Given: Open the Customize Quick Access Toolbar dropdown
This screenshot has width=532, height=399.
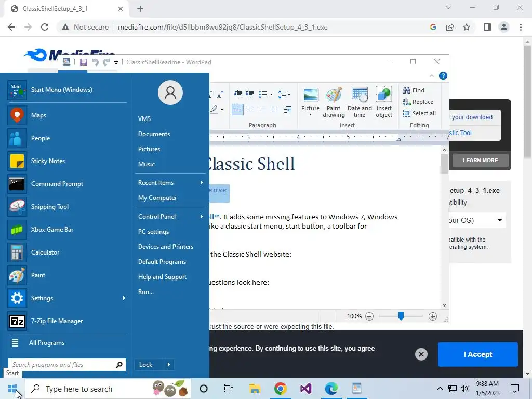Looking at the screenshot, I should [116, 62].
